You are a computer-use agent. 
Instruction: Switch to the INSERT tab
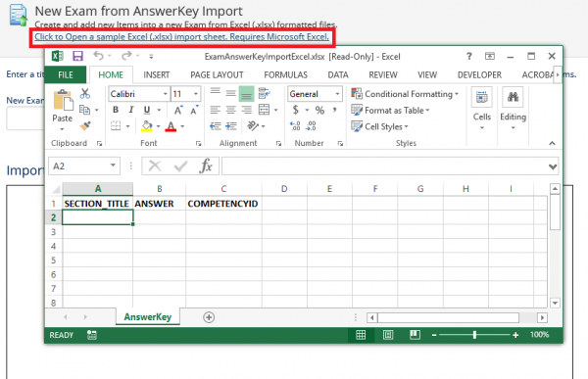(x=157, y=75)
